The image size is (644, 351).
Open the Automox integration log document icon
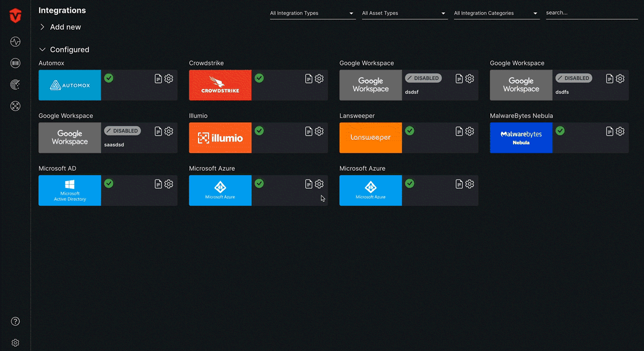158,78
